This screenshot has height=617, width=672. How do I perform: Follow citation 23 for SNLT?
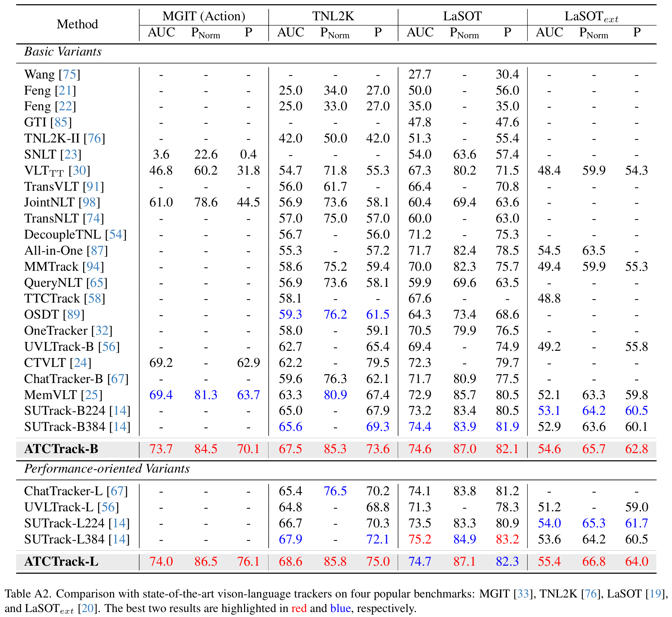click(71, 154)
